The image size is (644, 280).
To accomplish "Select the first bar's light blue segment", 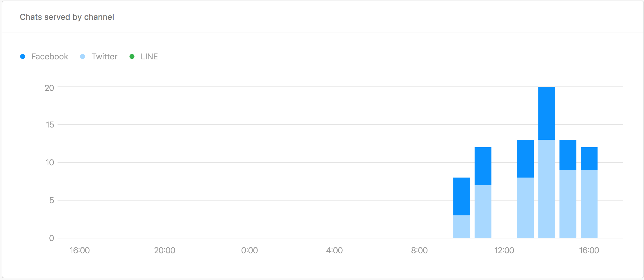I will tap(462, 227).
